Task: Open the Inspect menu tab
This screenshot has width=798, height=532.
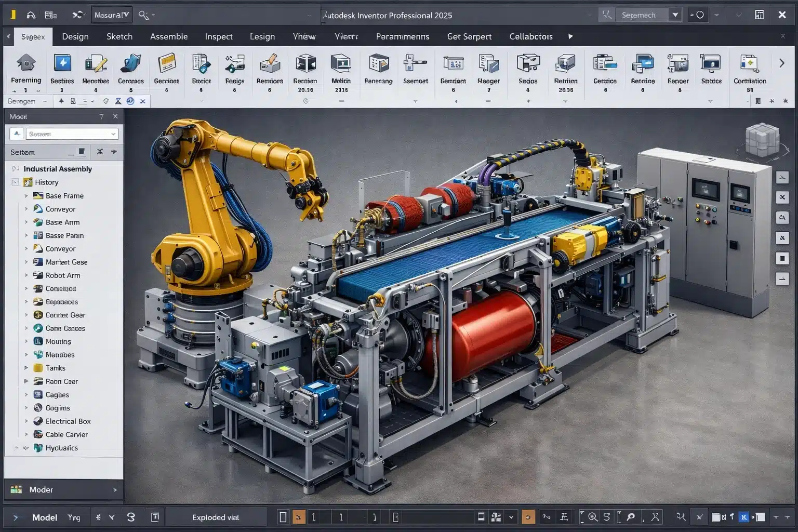Action: 219,36
